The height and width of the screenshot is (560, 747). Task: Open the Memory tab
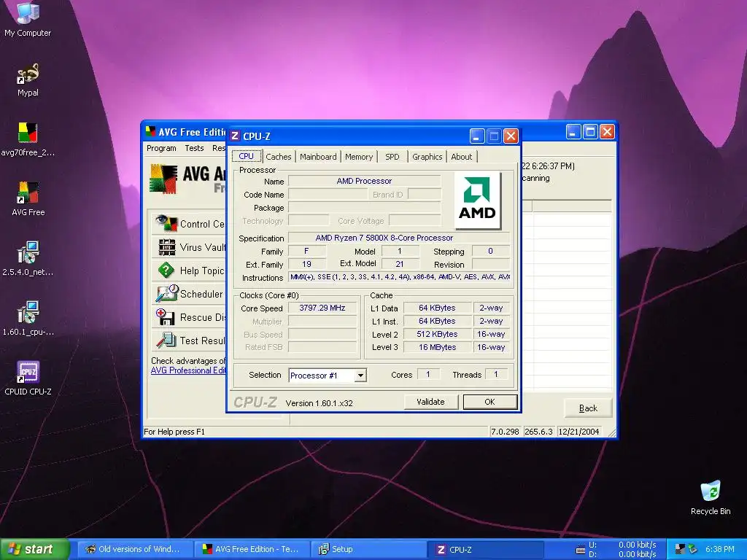[x=359, y=157]
